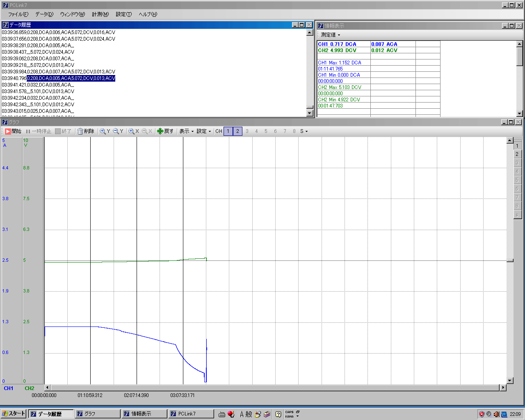
Task: Open the 表示 dropdown in graph toolbar
Action: pyautogui.click(x=186, y=131)
